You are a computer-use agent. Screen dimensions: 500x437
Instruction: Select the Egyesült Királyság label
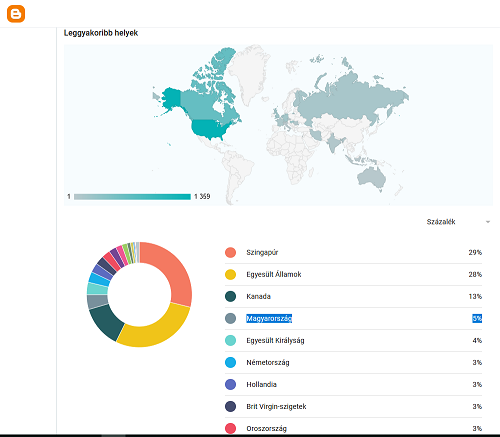click(275, 341)
